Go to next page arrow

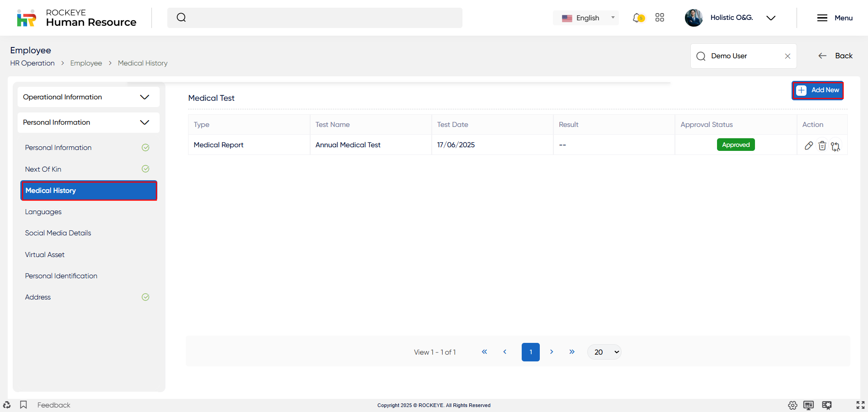pos(552,352)
